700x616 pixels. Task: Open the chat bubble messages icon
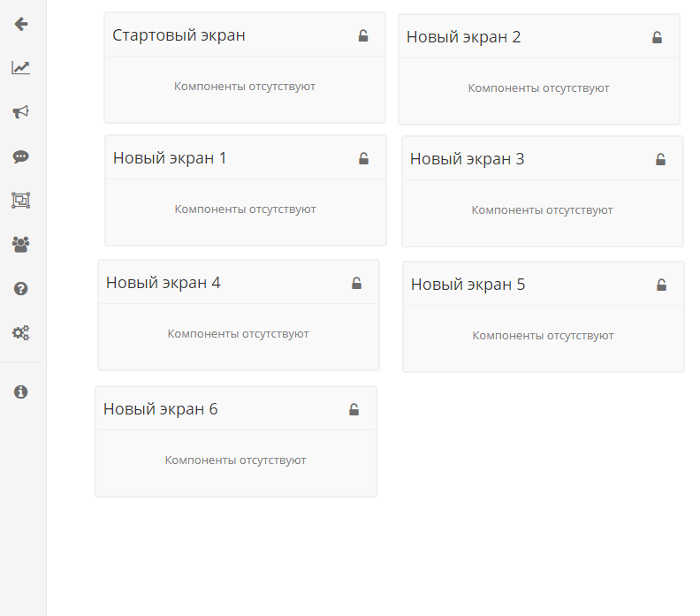pos(21,156)
